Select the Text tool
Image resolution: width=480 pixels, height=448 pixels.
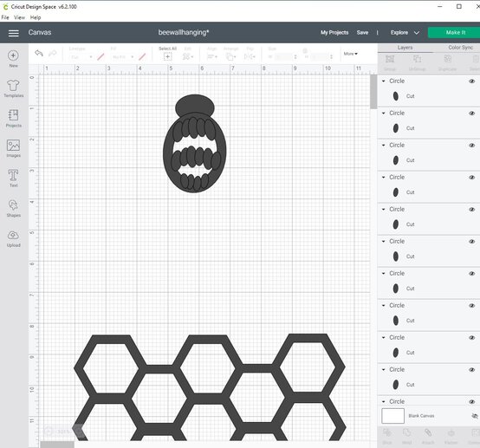[x=13, y=175]
